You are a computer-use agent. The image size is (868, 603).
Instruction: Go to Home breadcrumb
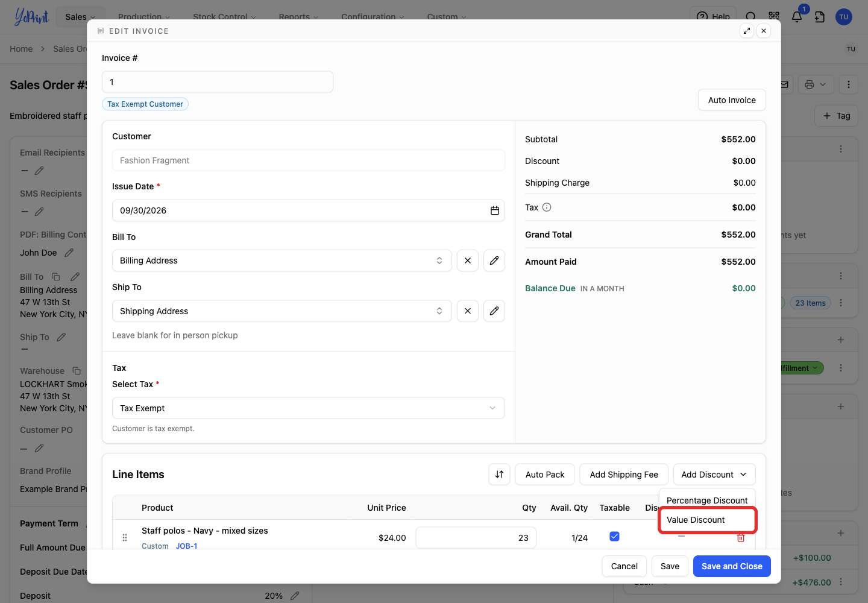(21, 49)
